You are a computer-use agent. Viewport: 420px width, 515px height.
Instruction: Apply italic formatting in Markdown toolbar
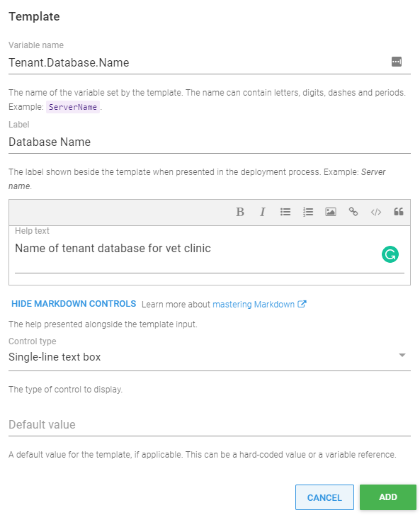[x=262, y=212]
